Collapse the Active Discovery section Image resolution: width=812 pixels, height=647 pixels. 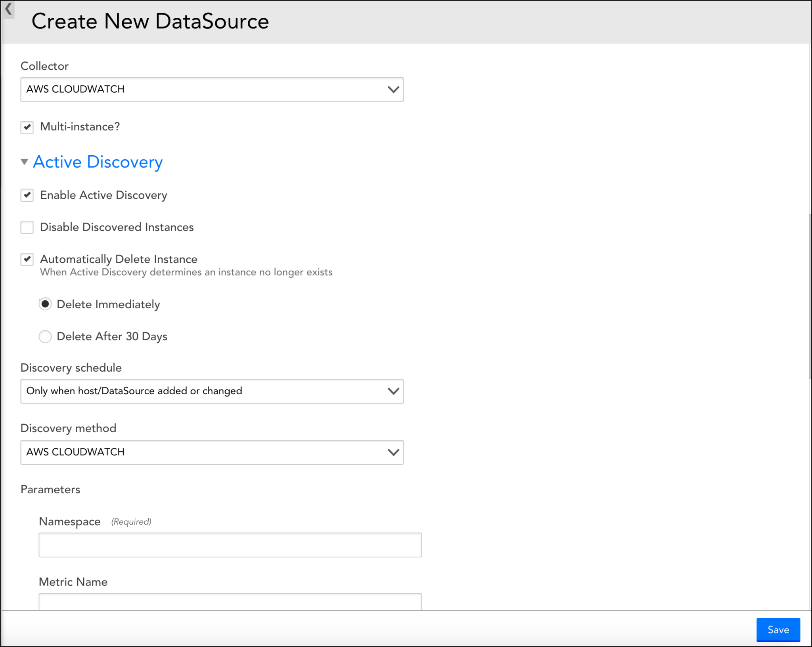point(25,162)
